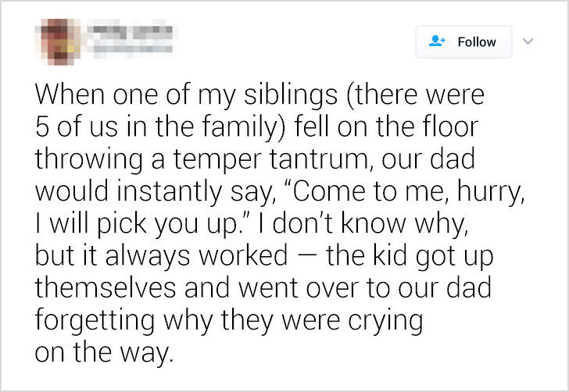Click the word "siblings" in the tweet
569x392 pixels.
click(x=290, y=95)
